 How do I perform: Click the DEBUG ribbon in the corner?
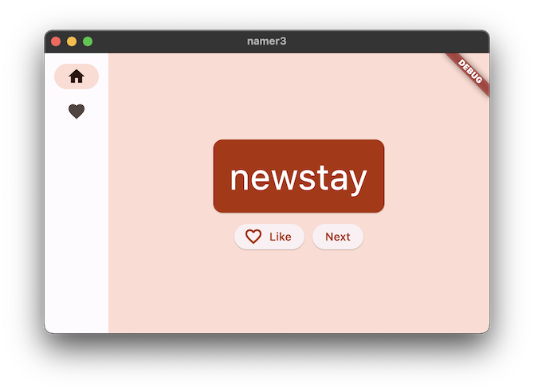pos(470,73)
